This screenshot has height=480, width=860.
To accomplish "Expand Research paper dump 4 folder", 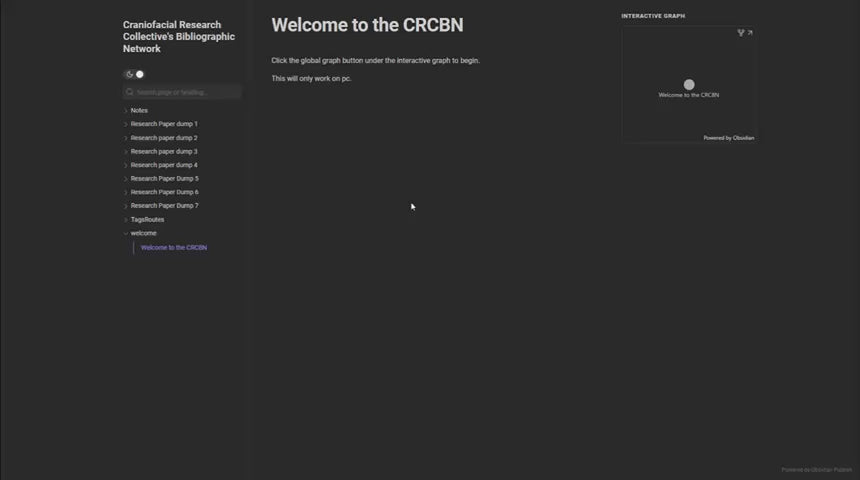I will pos(163,165).
